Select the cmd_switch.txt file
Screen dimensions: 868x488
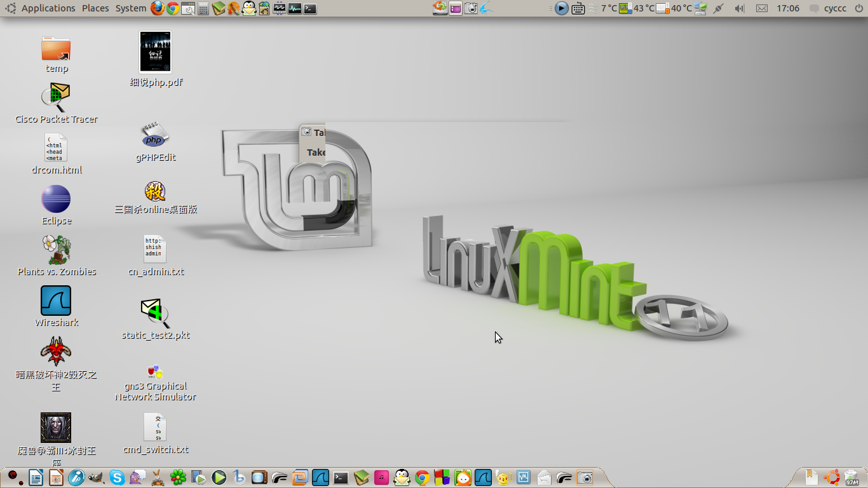tap(156, 433)
